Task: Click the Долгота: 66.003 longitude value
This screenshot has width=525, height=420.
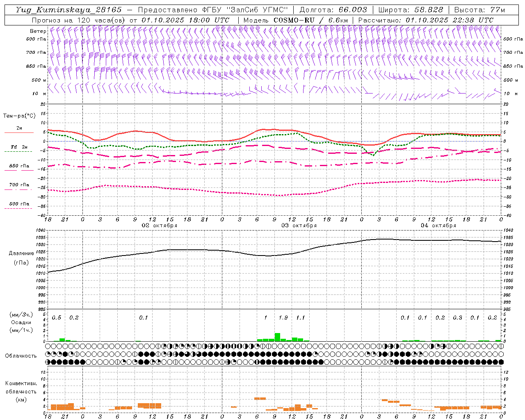Action: (333, 10)
